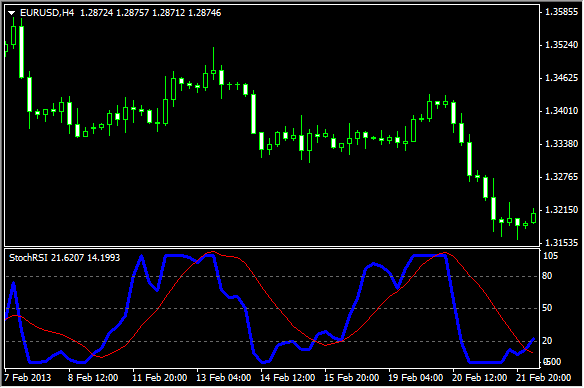This screenshot has width=584, height=388.
Task: Click the 20 level on the StochRSI scale
Action: tap(547, 341)
